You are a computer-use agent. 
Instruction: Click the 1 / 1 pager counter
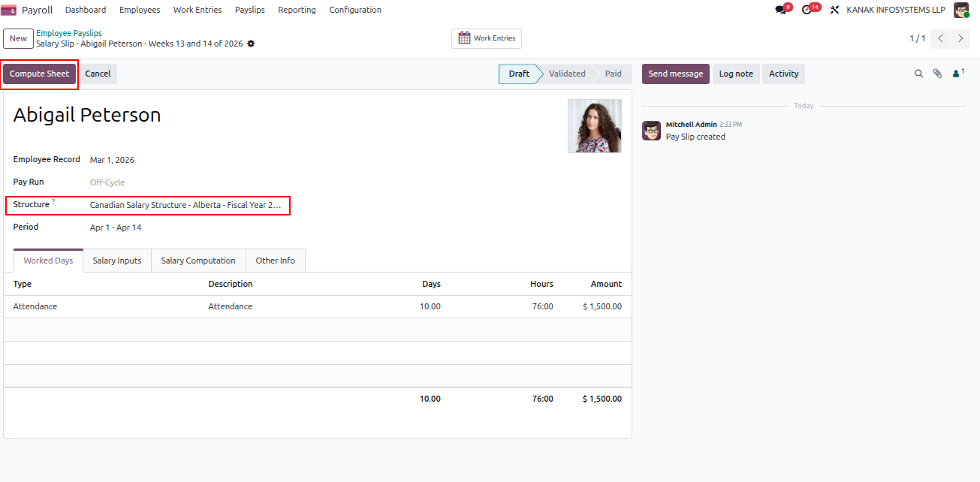[918, 38]
